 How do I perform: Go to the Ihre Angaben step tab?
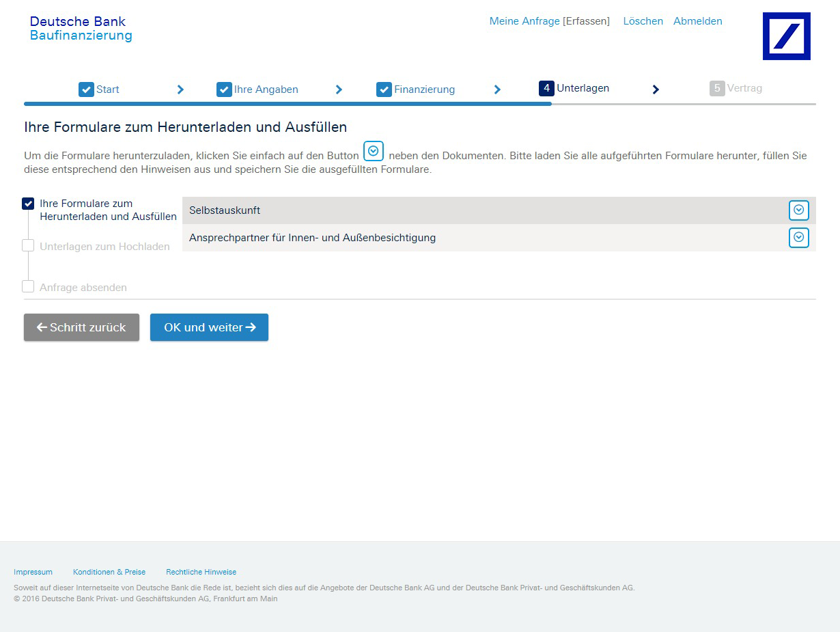coord(257,90)
